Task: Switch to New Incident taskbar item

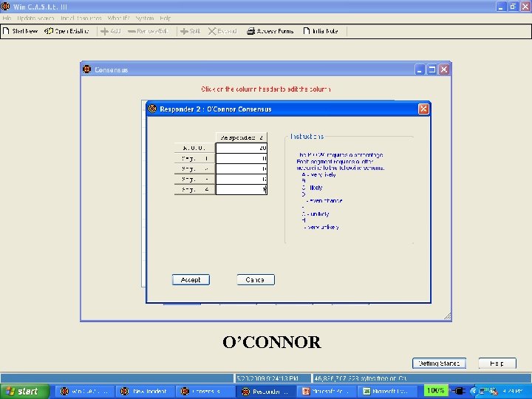Action: click(145, 392)
